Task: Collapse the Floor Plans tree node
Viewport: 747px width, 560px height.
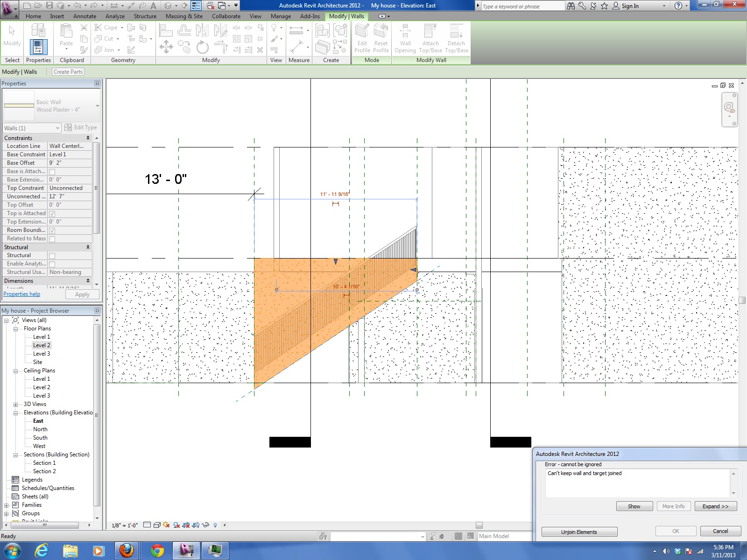Action: (15, 329)
